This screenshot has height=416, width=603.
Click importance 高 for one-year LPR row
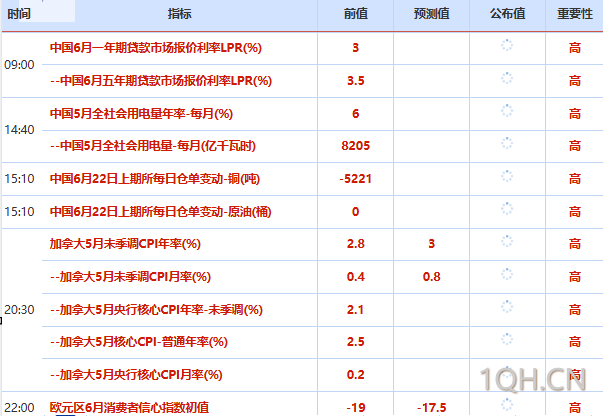575,48
